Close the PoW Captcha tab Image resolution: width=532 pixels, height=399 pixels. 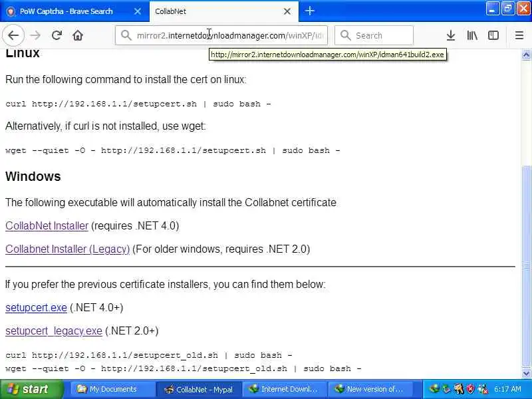[138, 11]
